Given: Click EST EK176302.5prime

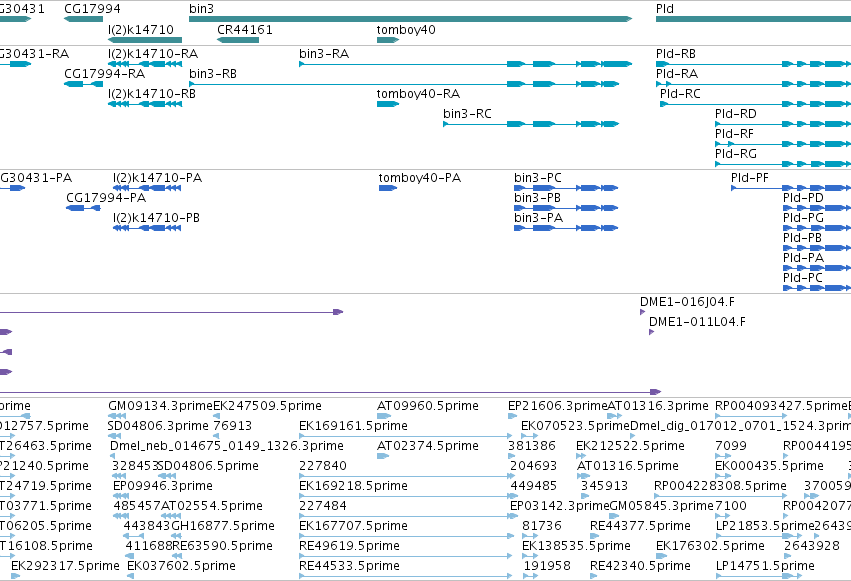Looking at the screenshot, I should (x=662, y=556).
